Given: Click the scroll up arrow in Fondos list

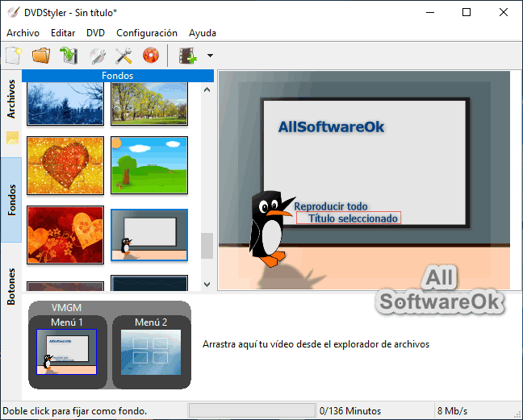Looking at the screenshot, I should (x=207, y=89).
